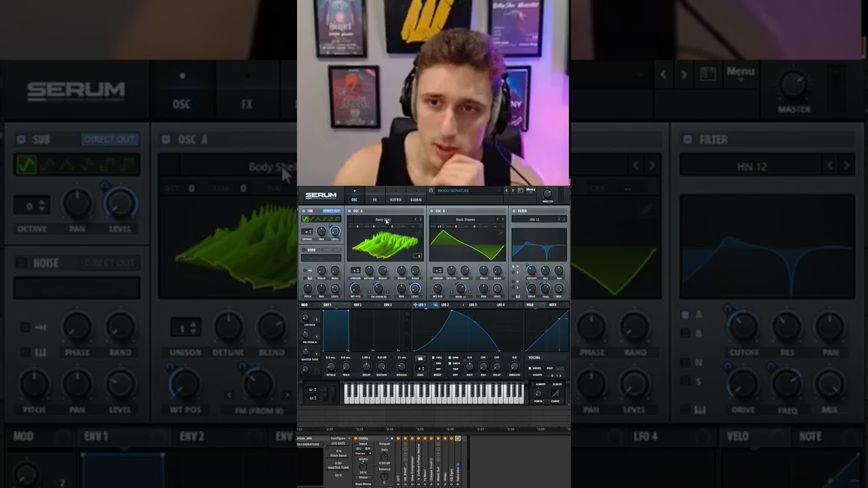
Task: Enable filter routing checkbox B
Action: (513, 272)
